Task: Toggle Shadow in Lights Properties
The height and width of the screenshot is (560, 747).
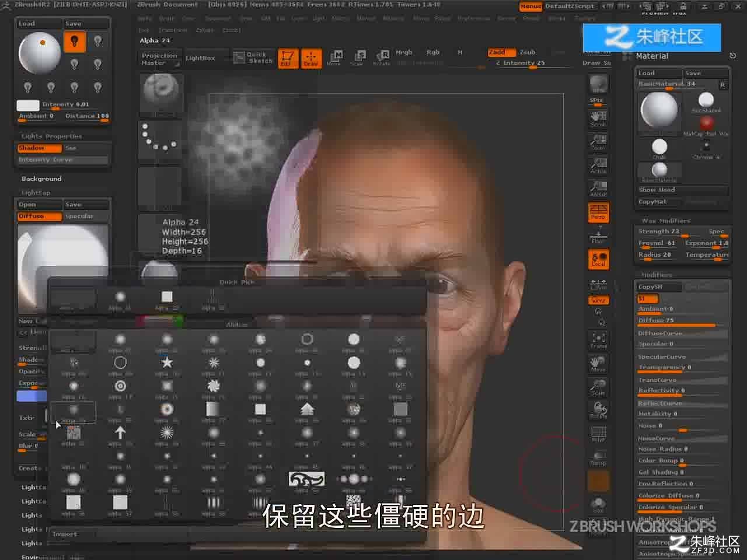Action: pos(39,148)
